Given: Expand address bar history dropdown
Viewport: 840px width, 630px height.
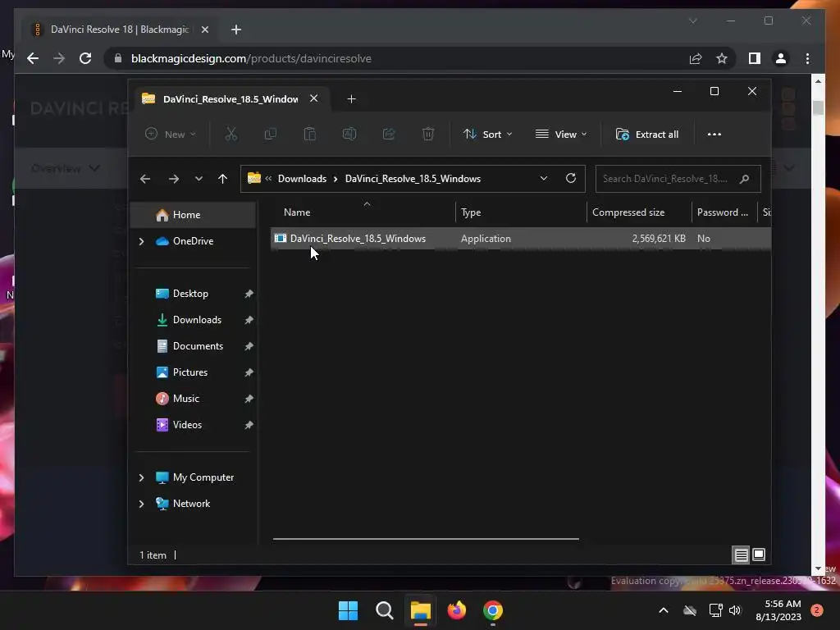Looking at the screenshot, I should 544,178.
